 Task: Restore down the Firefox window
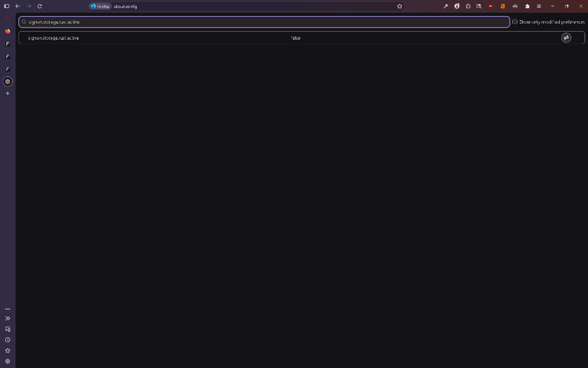[567, 6]
